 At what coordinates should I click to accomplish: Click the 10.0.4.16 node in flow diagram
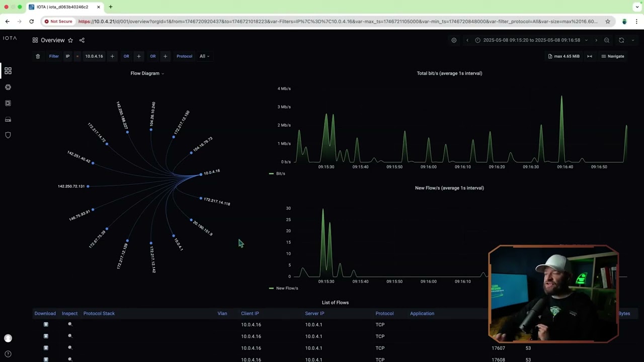pos(201,174)
